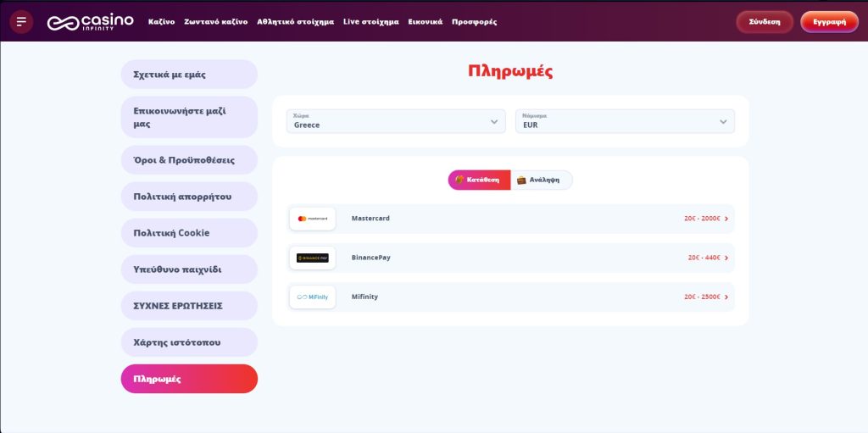Open the country dropdown showing Greece
This screenshot has width=868, height=433.
tap(396, 121)
